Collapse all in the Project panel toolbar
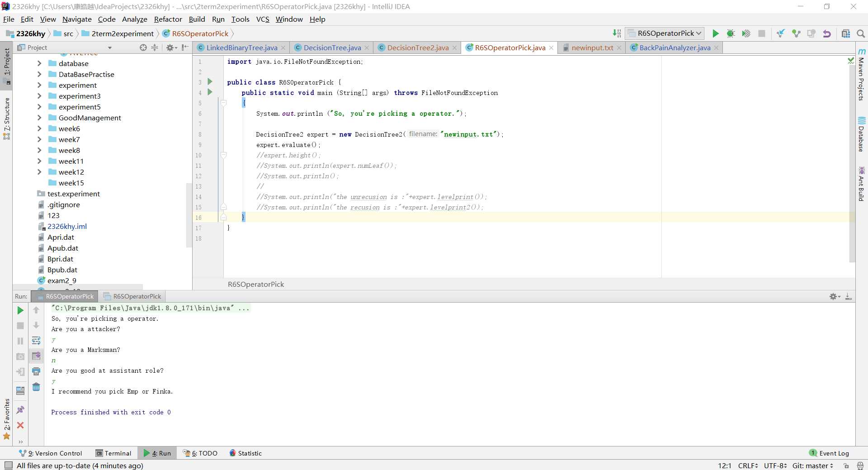868x470 pixels. pyautogui.click(x=155, y=47)
